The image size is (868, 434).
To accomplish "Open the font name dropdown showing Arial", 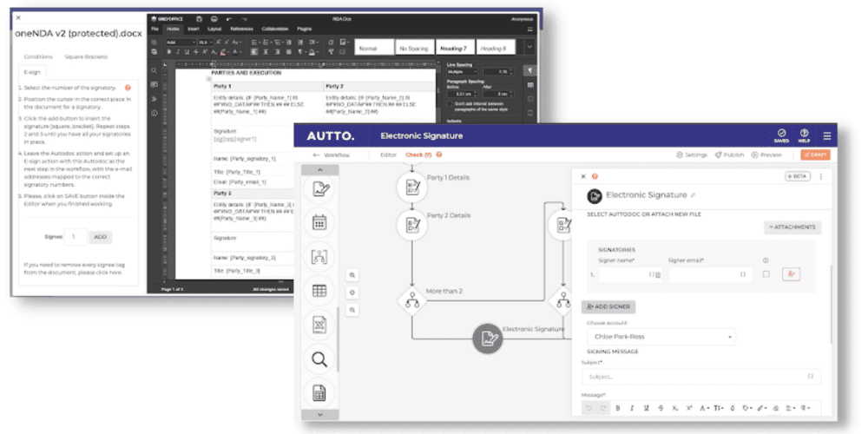I will [x=181, y=42].
